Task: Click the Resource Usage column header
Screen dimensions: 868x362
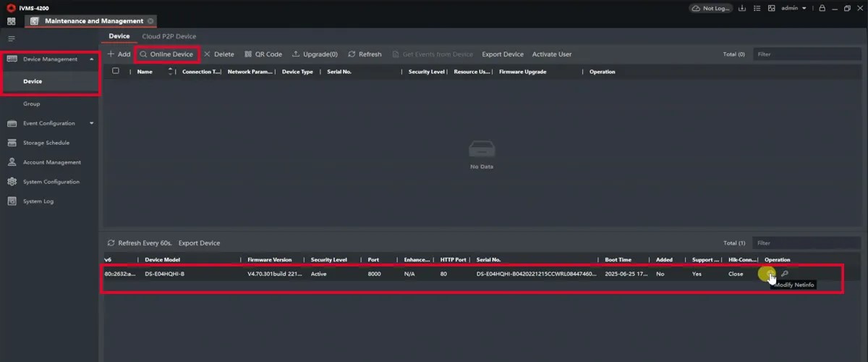Action: point(472,72)
